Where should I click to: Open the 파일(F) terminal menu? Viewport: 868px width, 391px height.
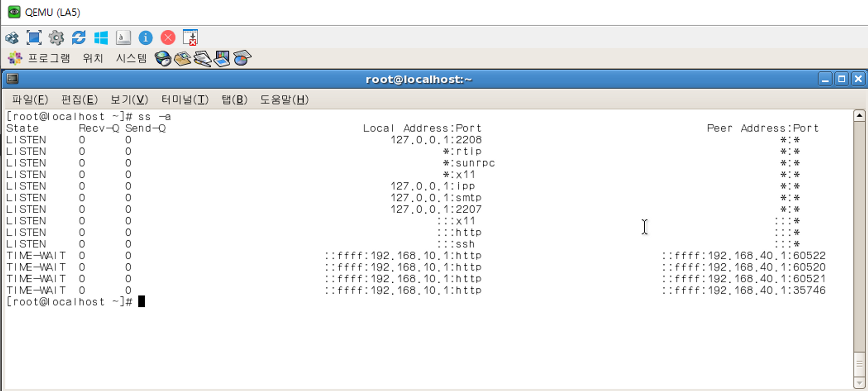tap(30, 99)
